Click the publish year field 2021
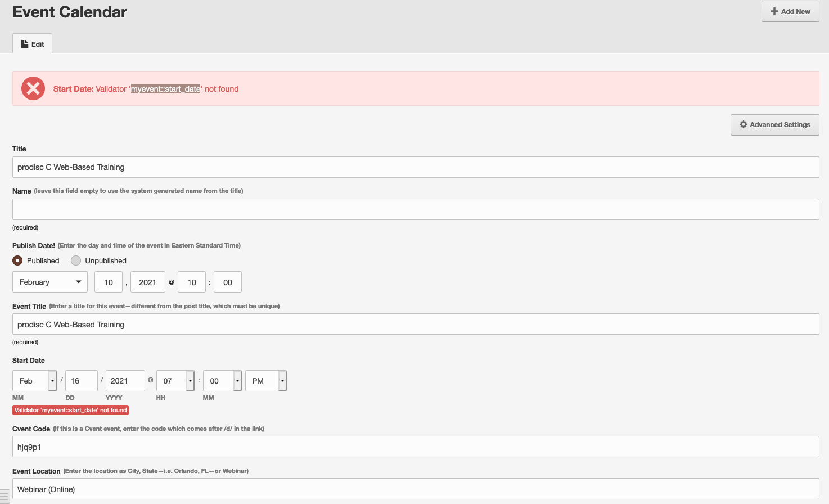 148,282
